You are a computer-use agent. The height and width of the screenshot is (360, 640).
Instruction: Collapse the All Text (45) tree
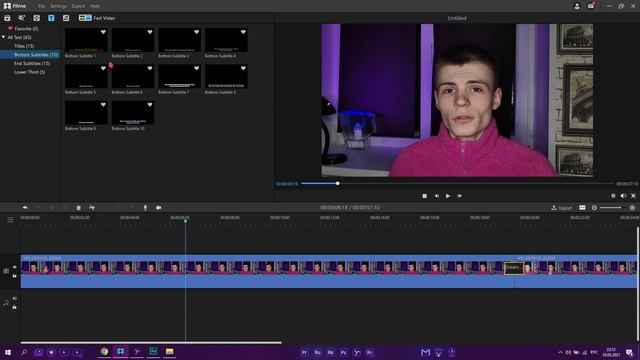pos(4,37)
